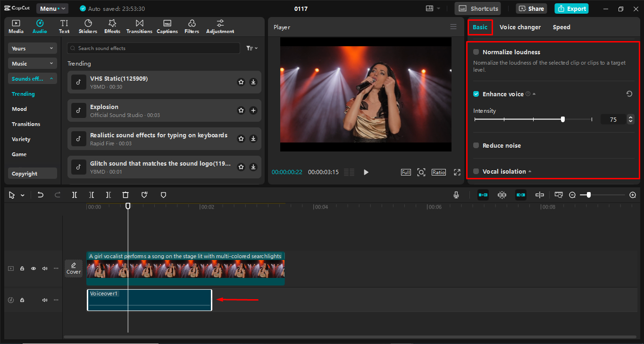The width and height of the screenshot is (644, 344).
Task: Open the Filters panel
Action: pyautogui.click(x=192, y=26)
